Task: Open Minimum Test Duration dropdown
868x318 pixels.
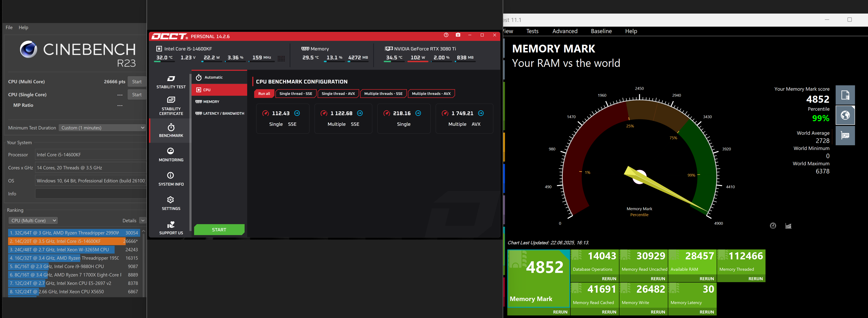Action: tap(102, 128)
